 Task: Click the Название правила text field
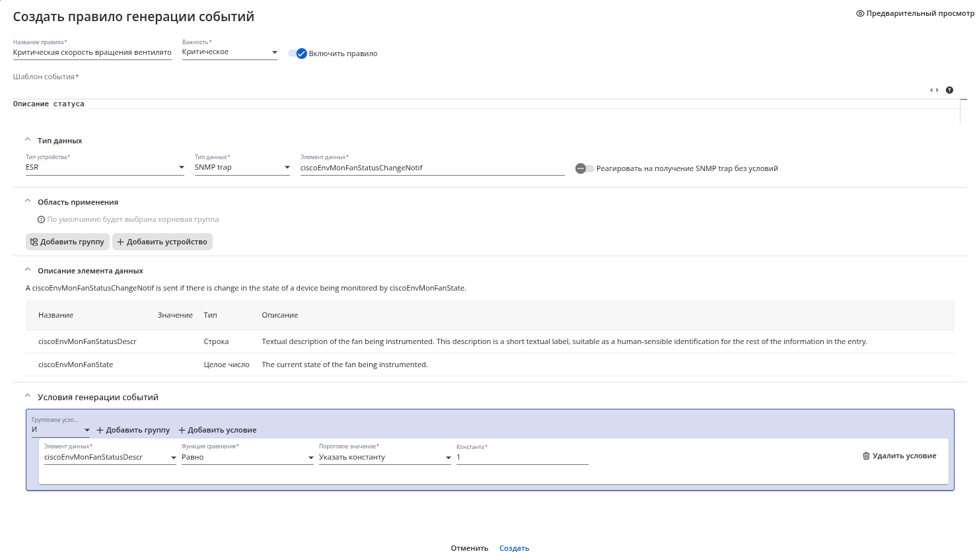point(92,52)
